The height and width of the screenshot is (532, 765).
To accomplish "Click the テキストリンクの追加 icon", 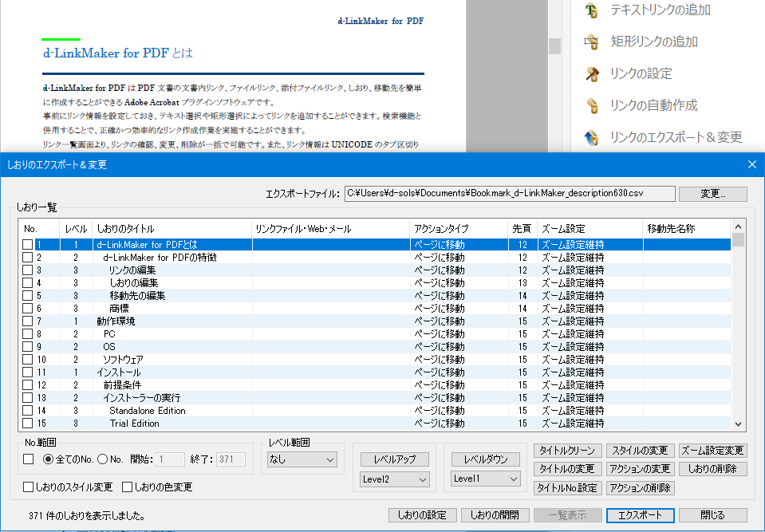I will [x=591, y=10].
